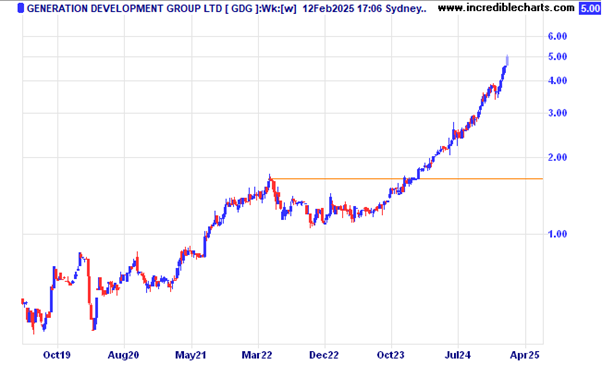Click the '12Feb2025 17:06 Sydney..' timestamp

pos(364,8)
